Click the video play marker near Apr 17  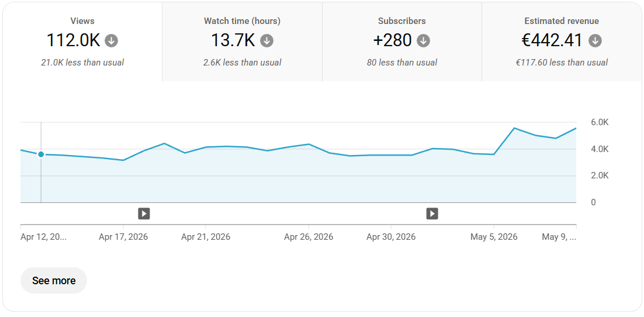144,214
